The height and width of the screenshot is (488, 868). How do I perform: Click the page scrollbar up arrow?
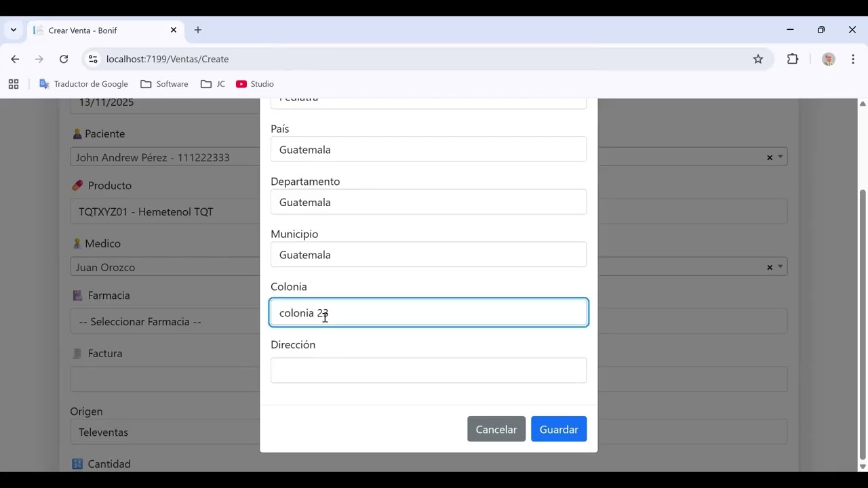click(x=863, y=104)
